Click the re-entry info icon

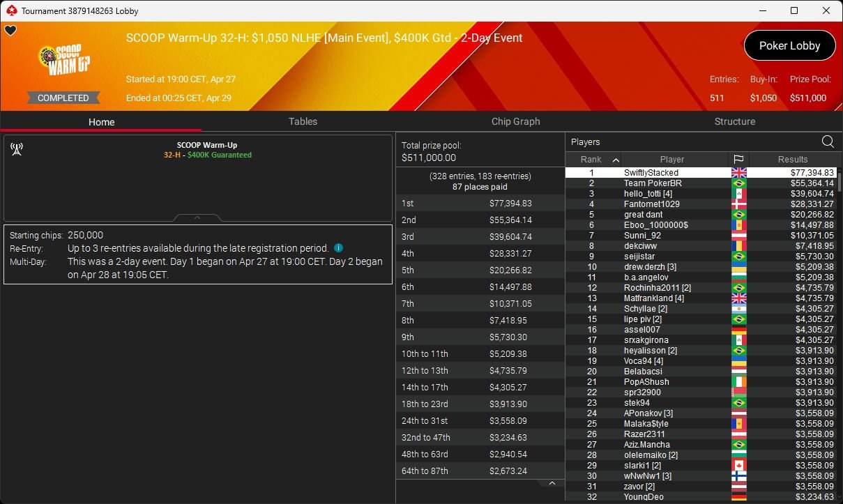click(x=338, y=248)
